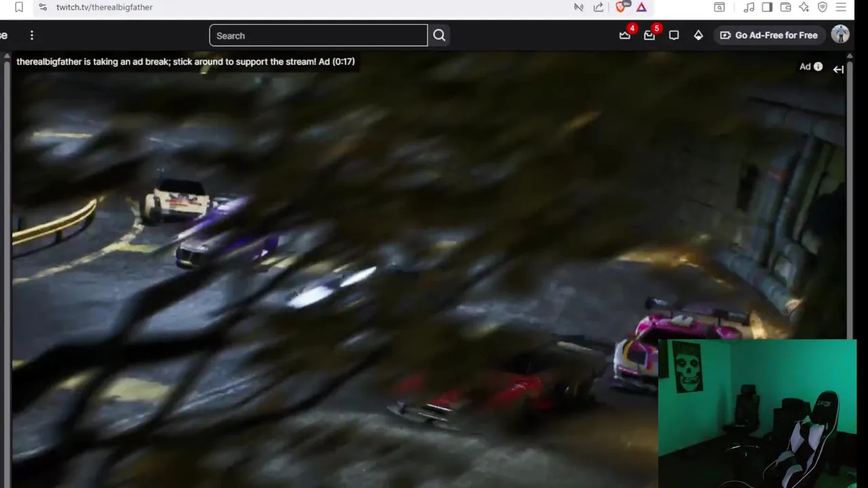The image size is (868, 488).
Task: Expand the collapsed chat panel arrow
Action: pyautogui.click(x=838, y=69)
